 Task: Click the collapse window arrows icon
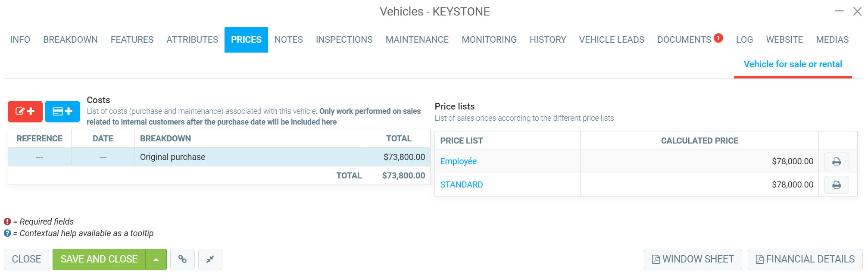tap(210, 259)
